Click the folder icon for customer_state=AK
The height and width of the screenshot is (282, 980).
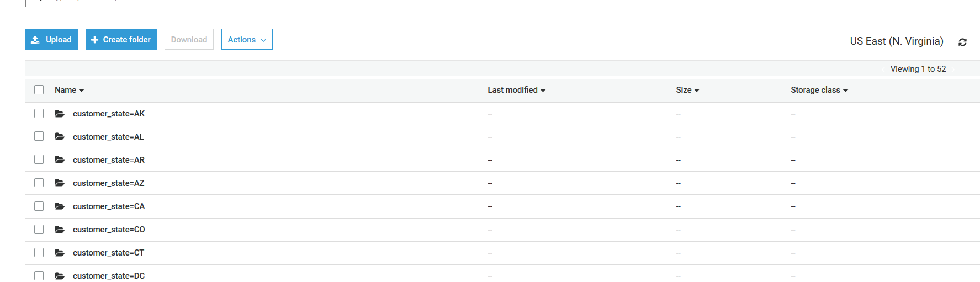pyautogui.click(x=60, y=114)
